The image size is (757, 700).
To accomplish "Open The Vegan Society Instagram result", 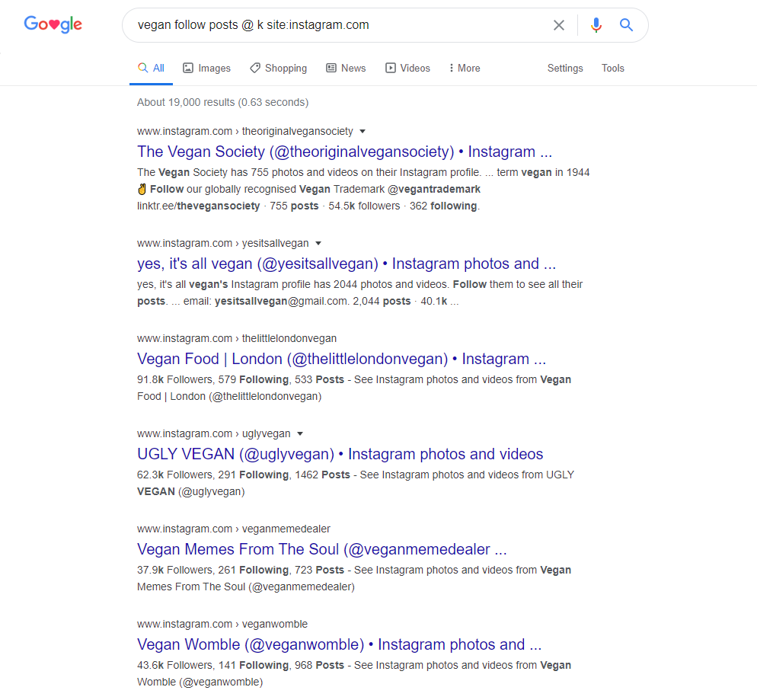I will click(x=344, y=152).
